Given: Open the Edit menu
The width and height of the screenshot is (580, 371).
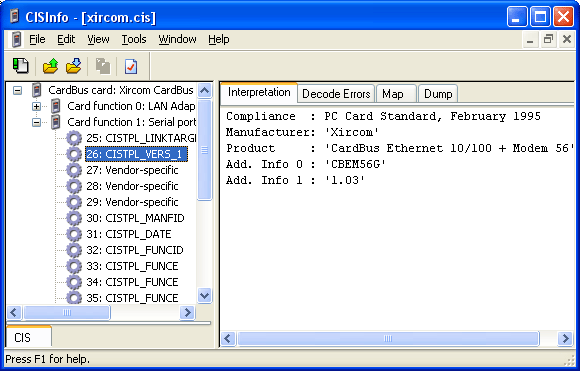Looking at the screenshot, I should [x=66, y=39].
